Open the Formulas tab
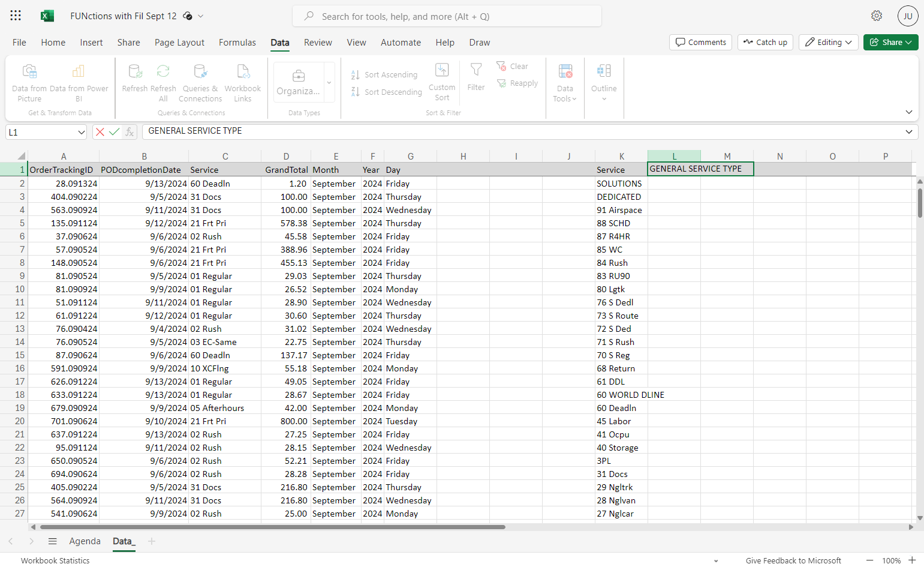The width and height of the screenshot is (924, 567). click(x=237, y=43)
